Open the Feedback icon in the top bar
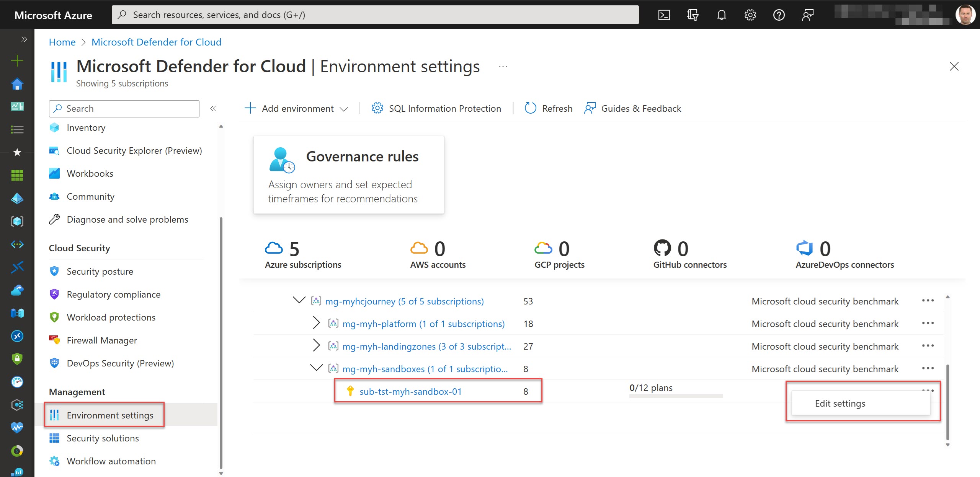The height and width of the screenshot is (477, 980). (x=807, y=15)
